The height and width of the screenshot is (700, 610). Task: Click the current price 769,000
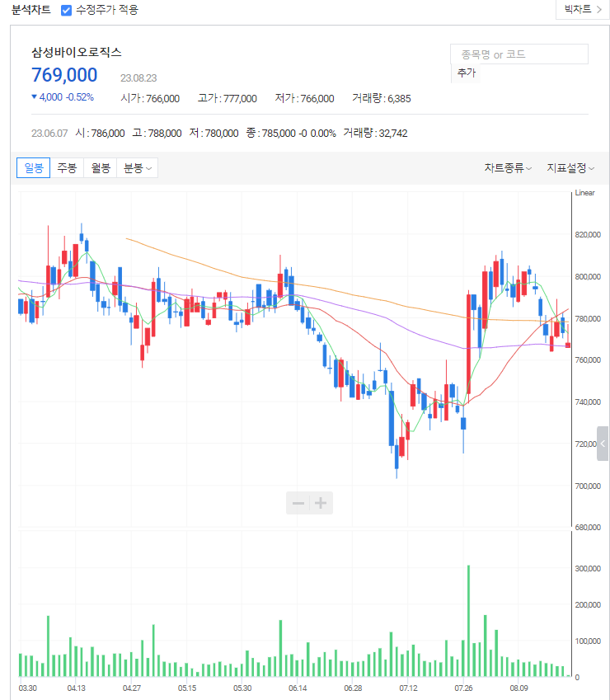point(64,75)
